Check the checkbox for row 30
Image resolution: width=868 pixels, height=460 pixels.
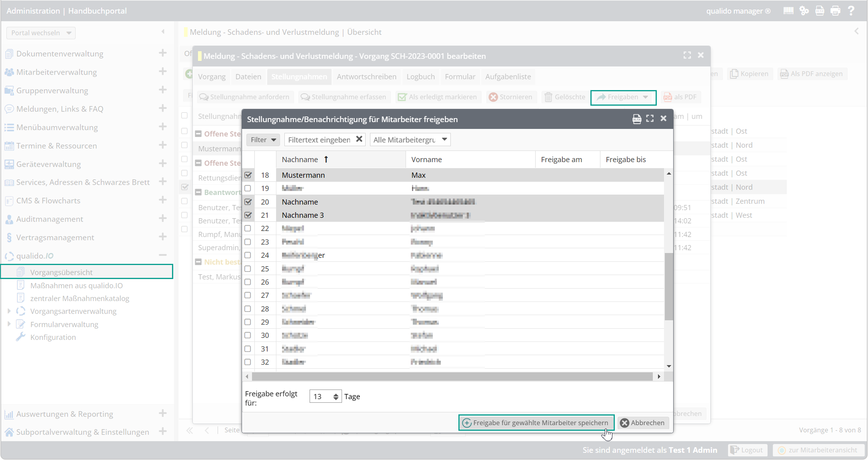248,335
